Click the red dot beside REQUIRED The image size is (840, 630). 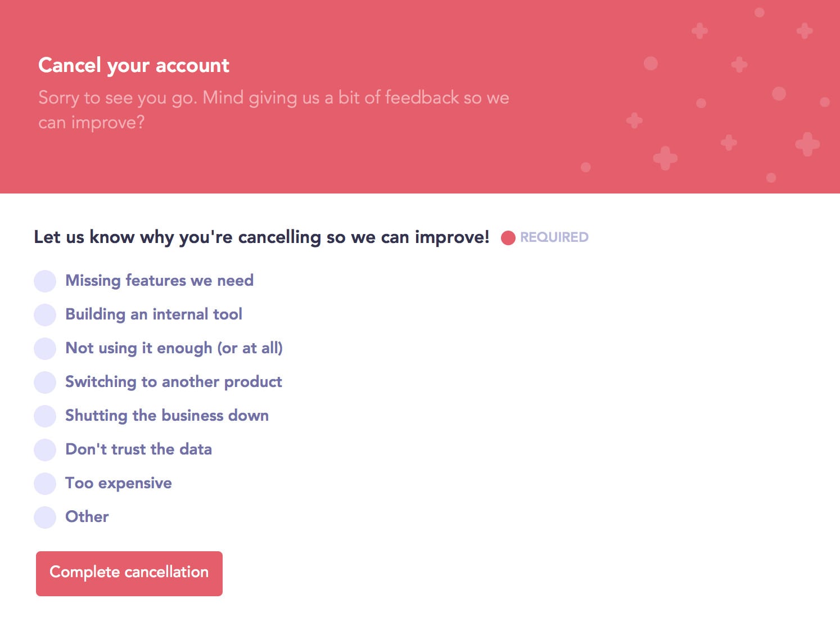508,238
